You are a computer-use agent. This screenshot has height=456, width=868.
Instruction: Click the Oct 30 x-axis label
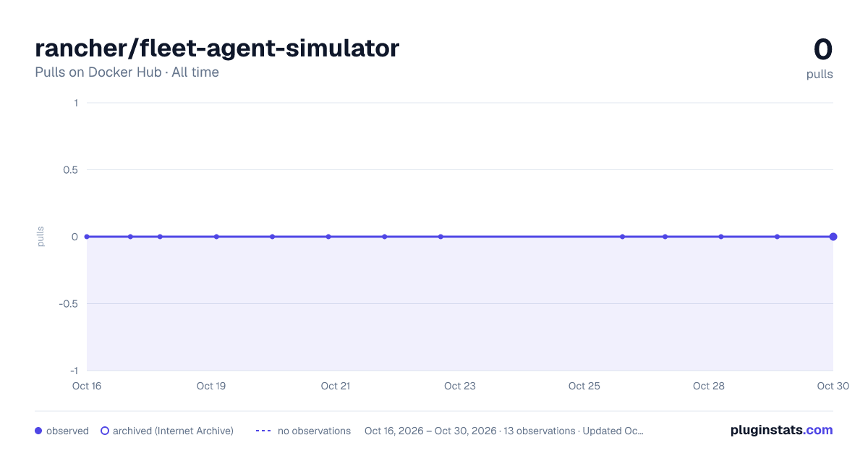click(x=833, y=386)
